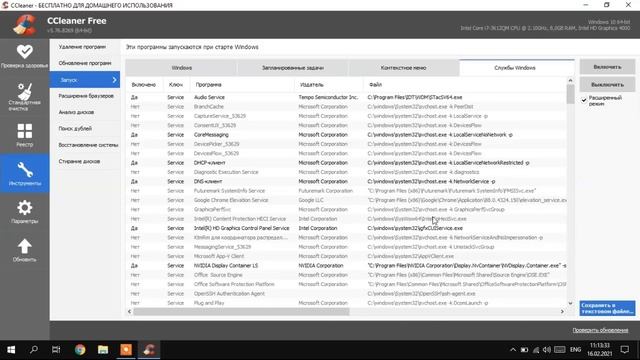This screenshot has height=360, width=640.
Task: Select the Plug and Play row
Action: [x=347, y=303]
